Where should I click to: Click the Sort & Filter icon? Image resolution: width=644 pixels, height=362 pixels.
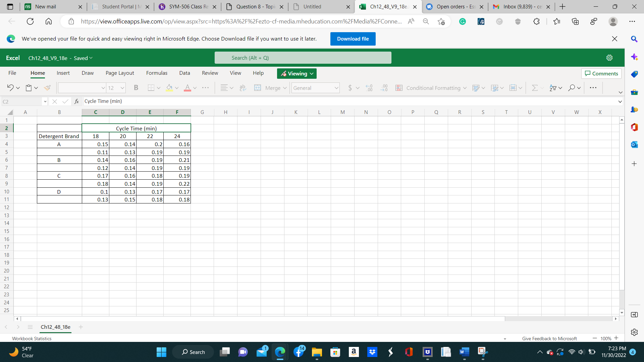tap(553, 88)
